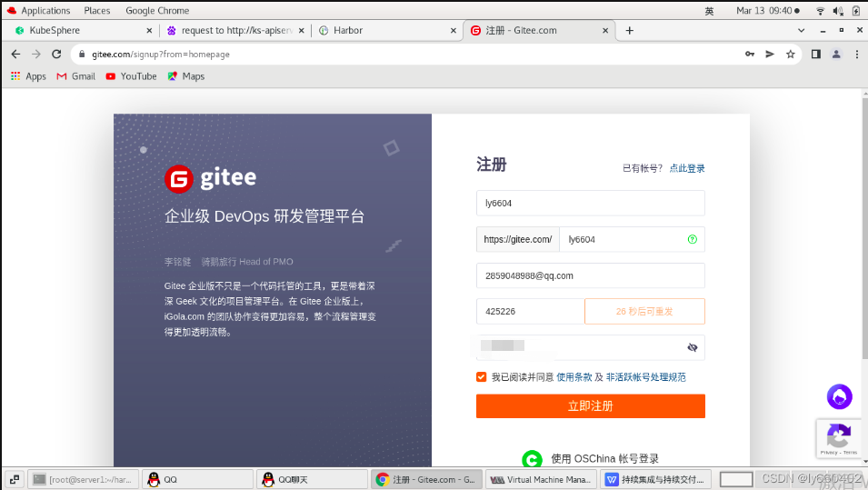Screen dimensions: 868x490
Task: Click 点此登录 login link
Action: 687,168
